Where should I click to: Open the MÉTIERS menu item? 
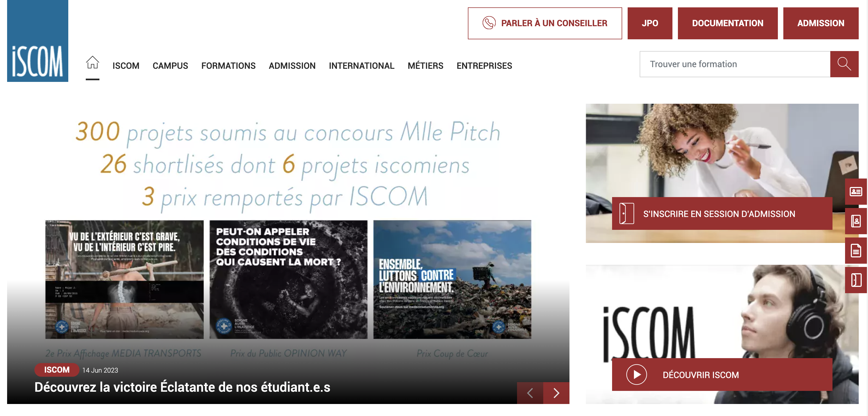click(425, 66)
